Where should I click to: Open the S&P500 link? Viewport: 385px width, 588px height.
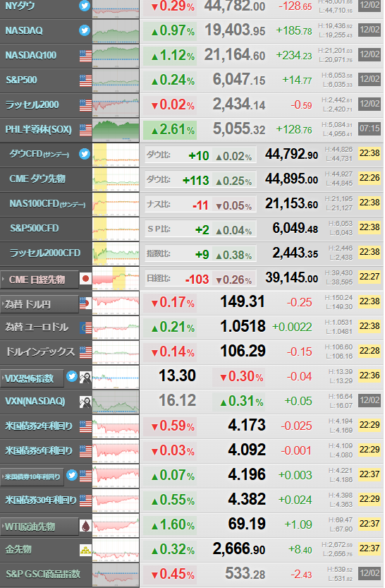(21, 80)
